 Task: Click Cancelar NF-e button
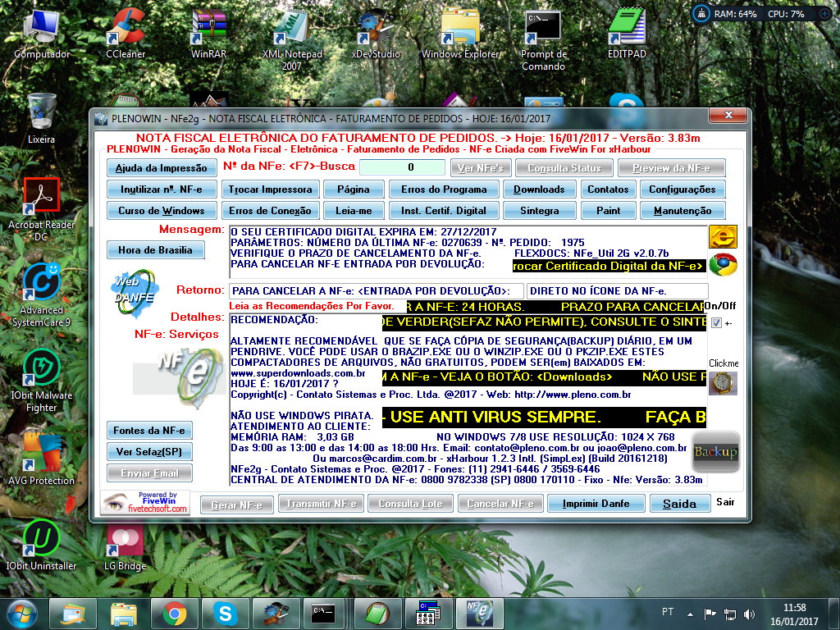pos(500,504)
